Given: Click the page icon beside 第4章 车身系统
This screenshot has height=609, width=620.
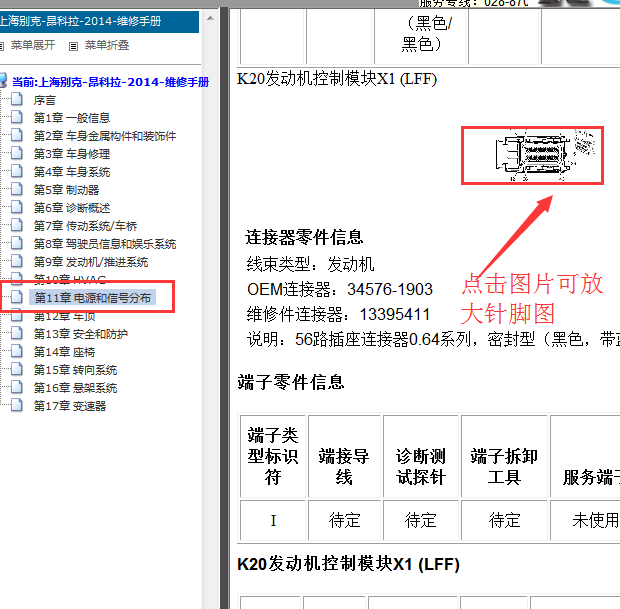Looking at the screenshot, I should point(17,171).
